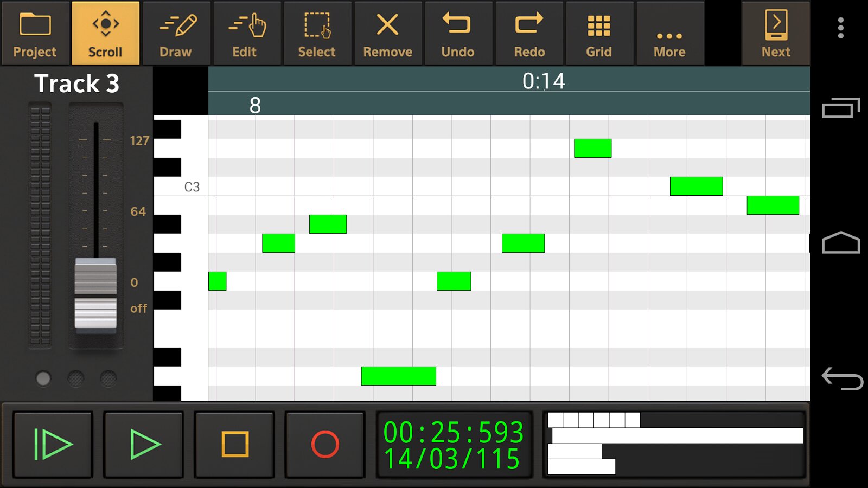Image resolution: width=868 pixels, height=488 pixels.
Task: Choose the Select marquee tool
Action: coord(317,33)
